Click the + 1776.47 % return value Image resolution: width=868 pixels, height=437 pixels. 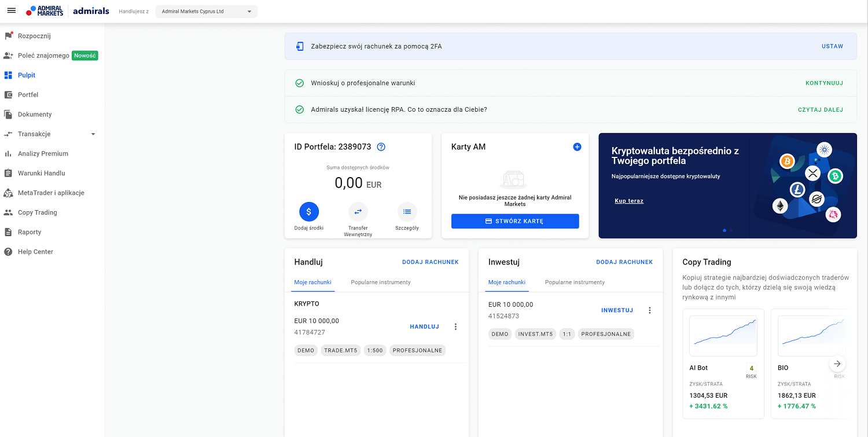(x=797, y=406)
